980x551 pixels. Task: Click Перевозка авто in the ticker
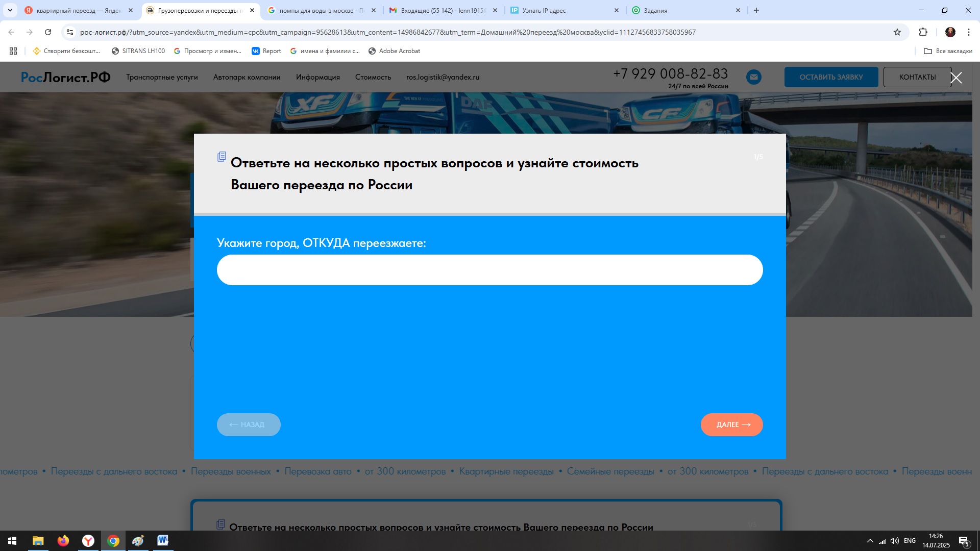318,471
